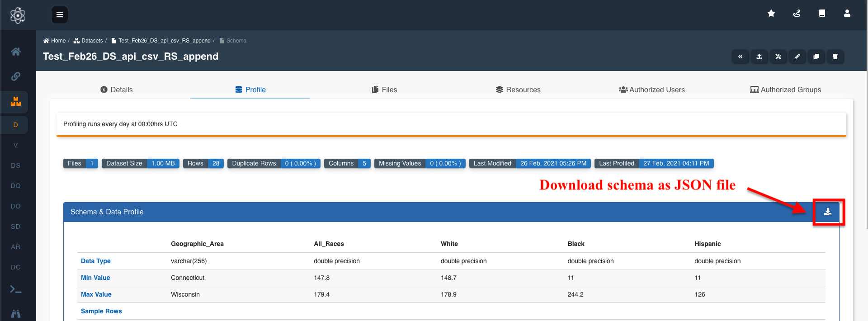Click the upload file icon button
This screenshot has height=321, width=868.
[x=759, y=57]
